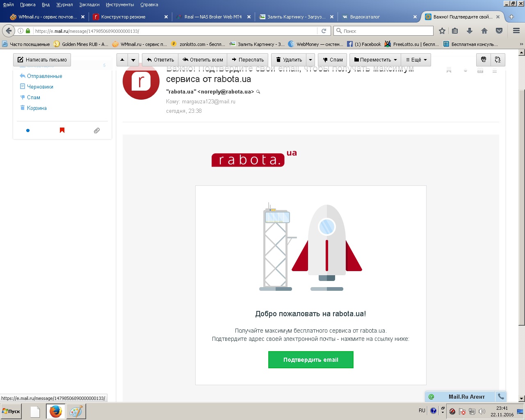The width and height of the screenshot is (525, 420).
Task: Click in the Поиск search field
Action: [383, 31]
